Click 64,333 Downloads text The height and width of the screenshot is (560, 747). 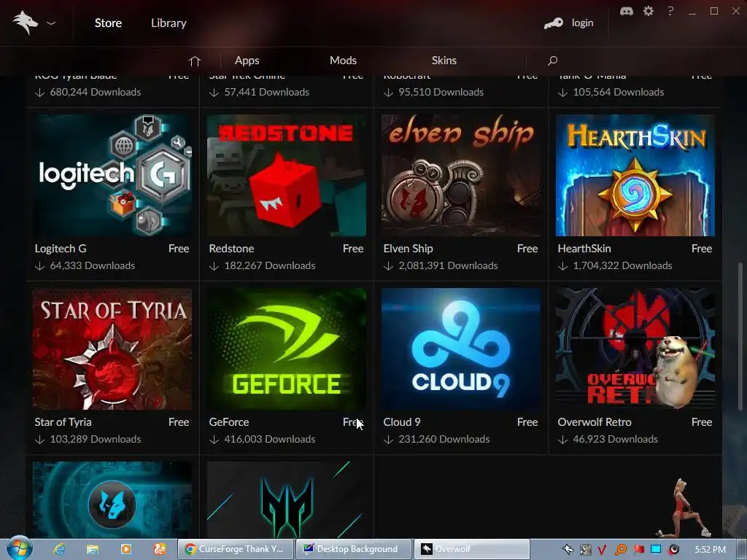tap(93, 265)
